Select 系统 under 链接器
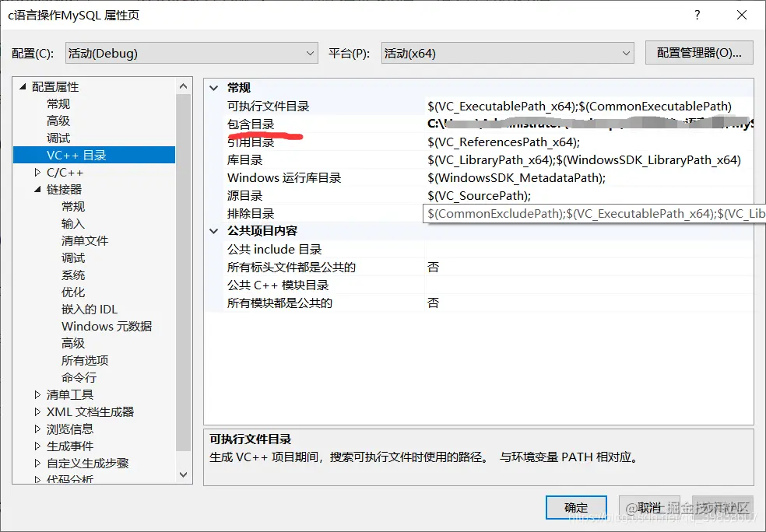The width and height of the screenshot is (766, 532). pos(73,275)
